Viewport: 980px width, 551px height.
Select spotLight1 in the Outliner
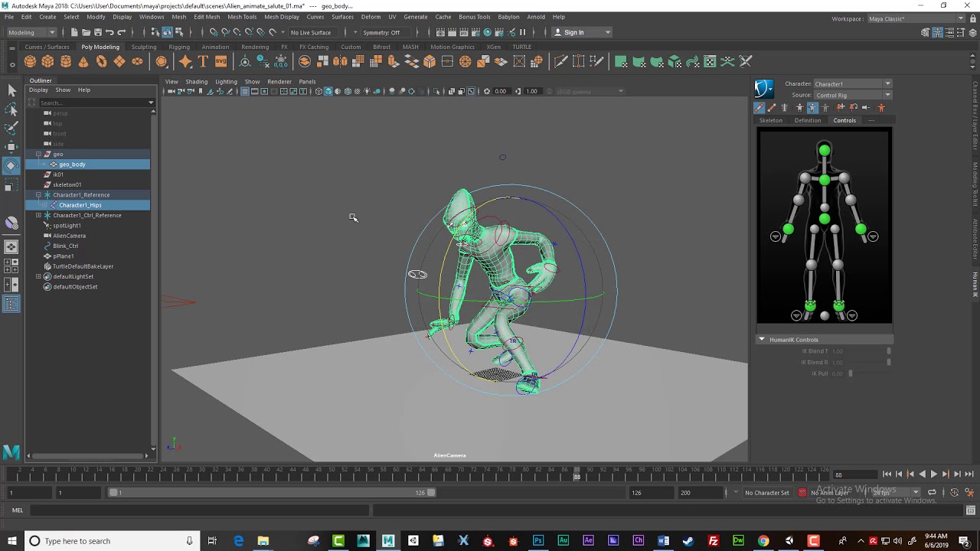point(67,226)
